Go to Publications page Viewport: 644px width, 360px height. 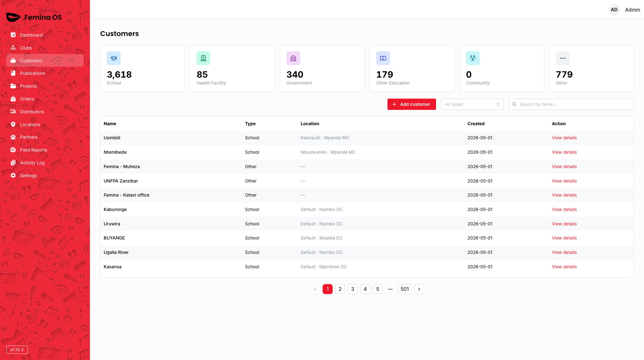pos(45,73)
